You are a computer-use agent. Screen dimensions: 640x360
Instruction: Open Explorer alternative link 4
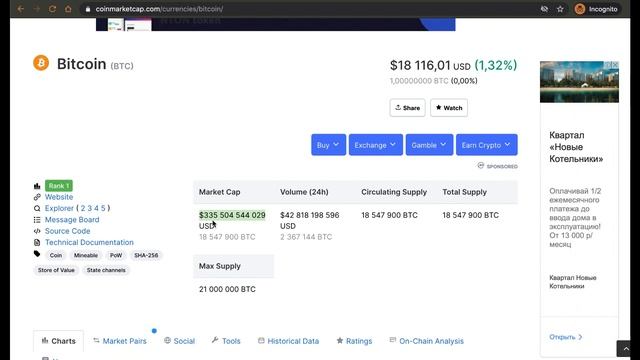point(97,208)
